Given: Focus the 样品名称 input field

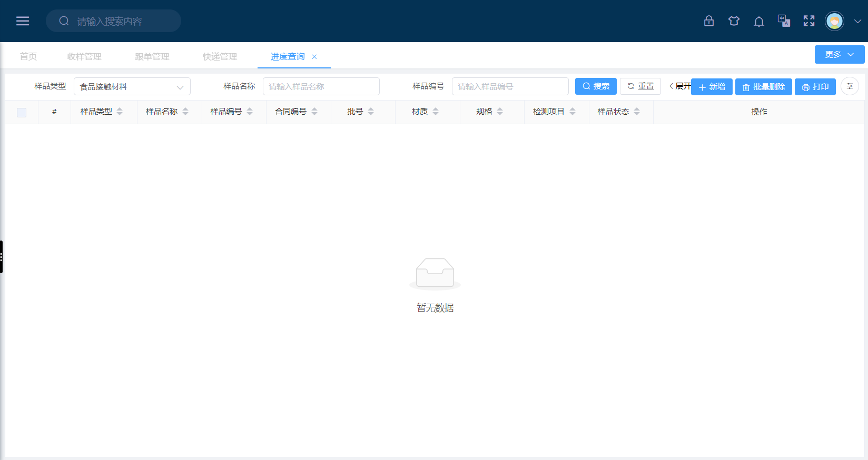Looking at the screenshot, I should click(321, 86).
